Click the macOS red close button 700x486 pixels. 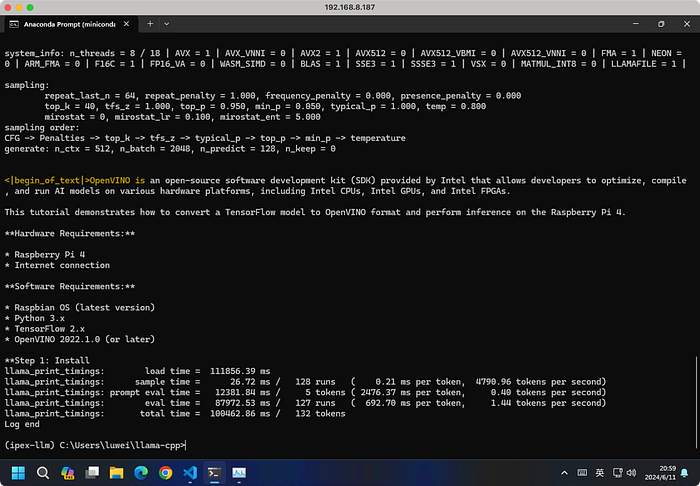[8, 7]
